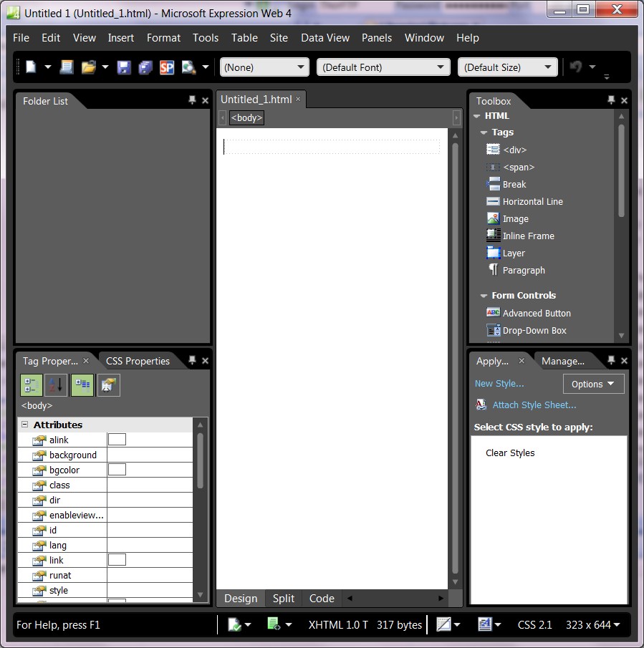Open the Data View menu
The height and width of the screenshot is (648, 644).
325,38
